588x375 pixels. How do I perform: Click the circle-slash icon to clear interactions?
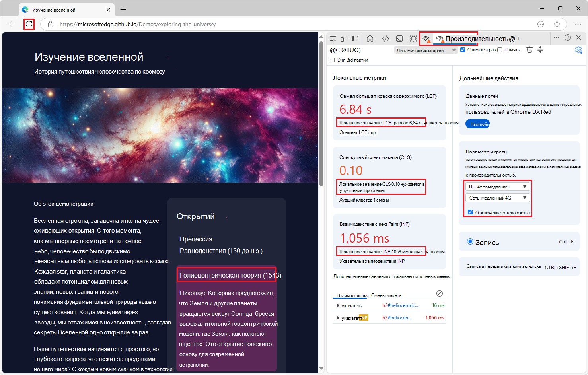(x=440, y=293)
